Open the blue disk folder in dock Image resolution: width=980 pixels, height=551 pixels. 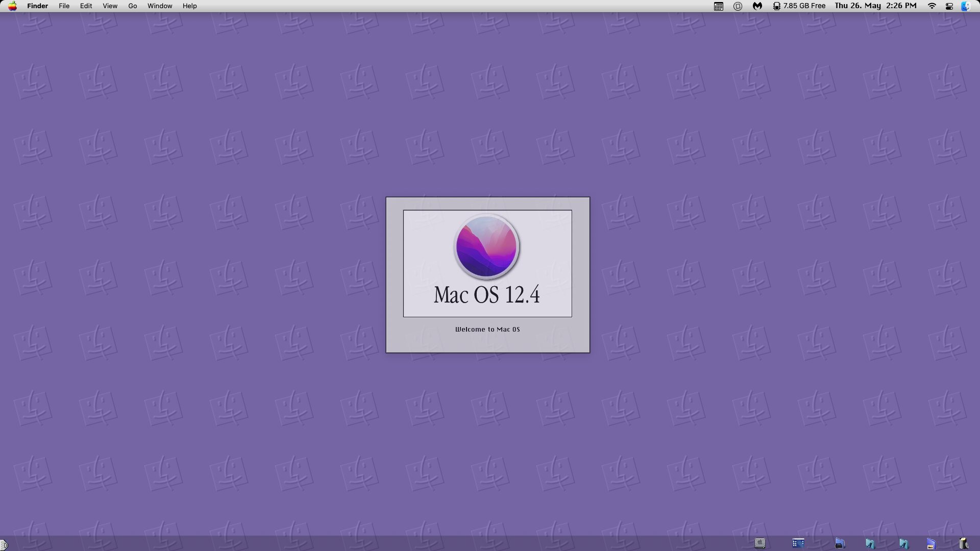931,544
